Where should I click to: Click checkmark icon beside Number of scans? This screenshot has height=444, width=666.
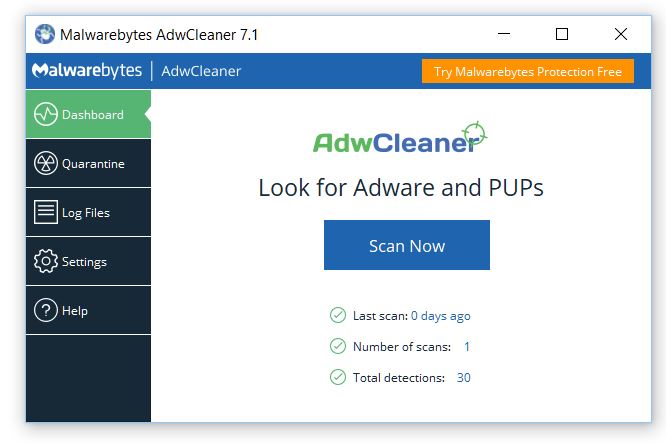(x=338, y=346)
